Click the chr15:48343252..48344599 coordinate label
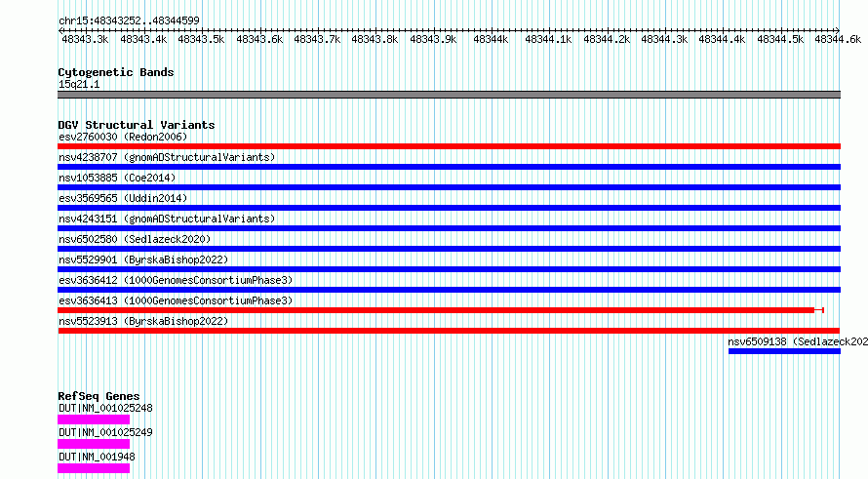Image resolution: width=868 pixels, height=479 pixels. point(129,20)
